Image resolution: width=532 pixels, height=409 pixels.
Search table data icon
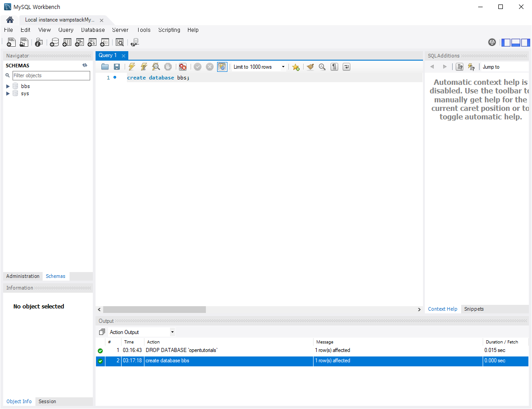coord(120,42)
